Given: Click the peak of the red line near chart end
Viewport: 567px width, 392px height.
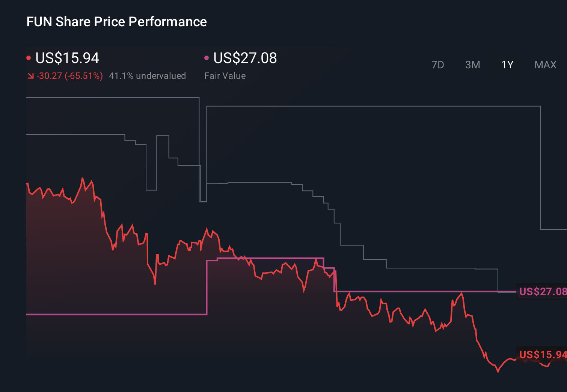Looking at the screenshot, I should point(462,293).
